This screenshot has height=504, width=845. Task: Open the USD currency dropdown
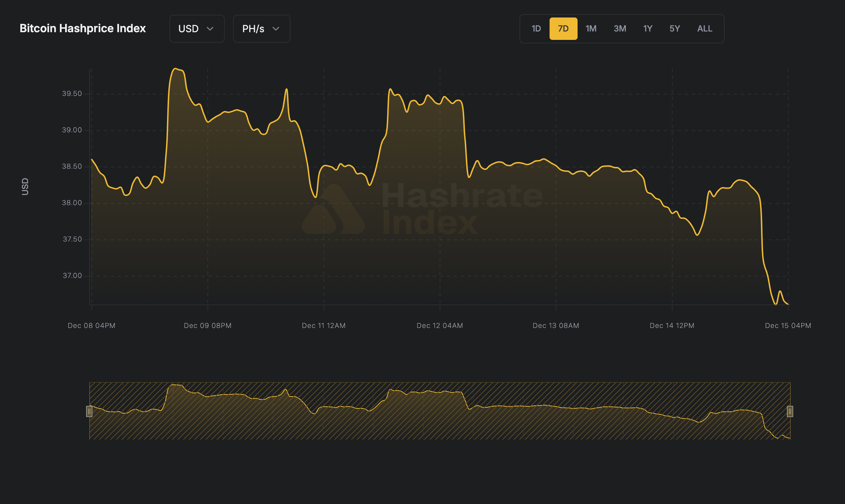pos(197,29)
